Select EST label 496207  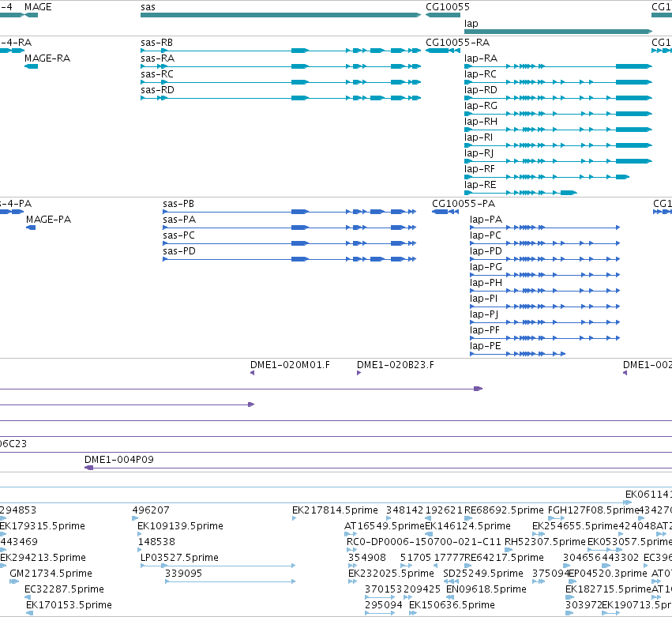click(150, 510)
